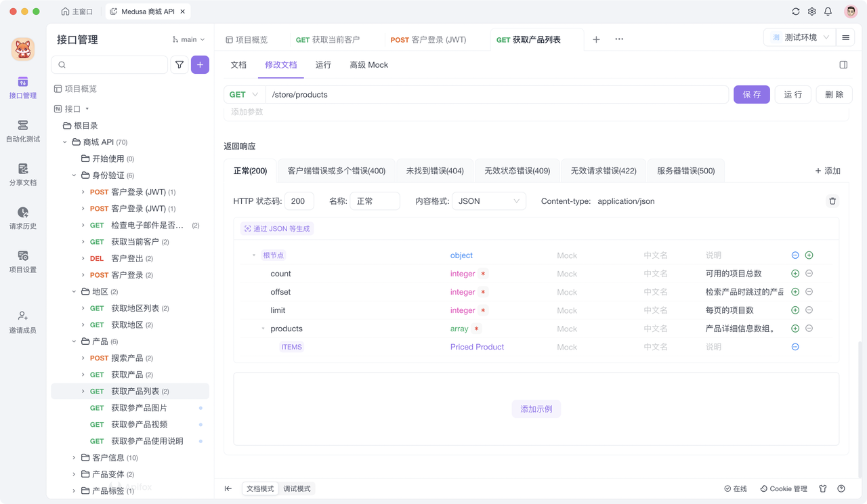The height and width of the screenshot is (504, 867).
Task: Click the filter icon beside search
Action: pyautogui.click(x=179, y=65)
